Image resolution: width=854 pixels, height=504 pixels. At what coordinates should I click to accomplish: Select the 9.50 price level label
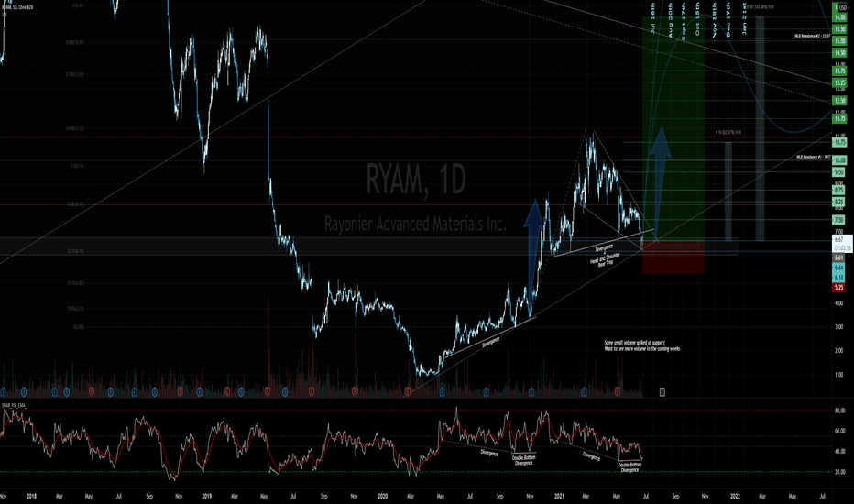click(x=838, y=172)
